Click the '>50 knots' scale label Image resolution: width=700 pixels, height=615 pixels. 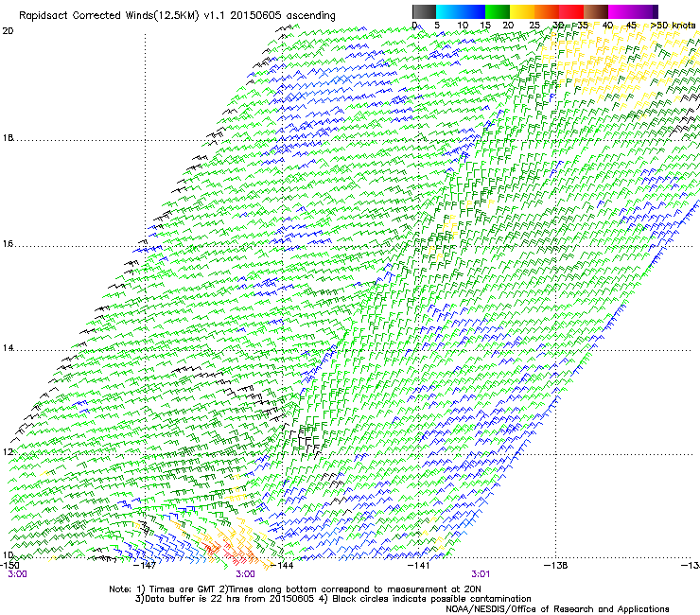pos(673,26)
